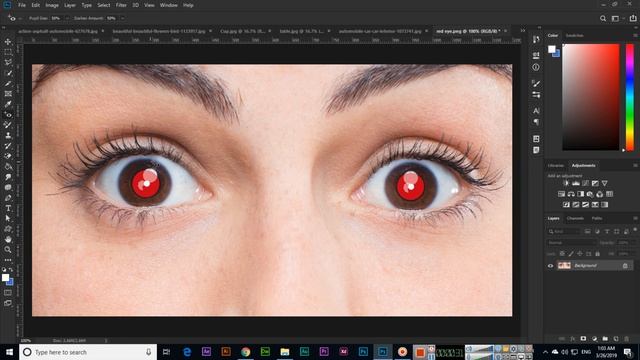Delete layer trash button
Screen dimensions: 640x360
(627, 339)
